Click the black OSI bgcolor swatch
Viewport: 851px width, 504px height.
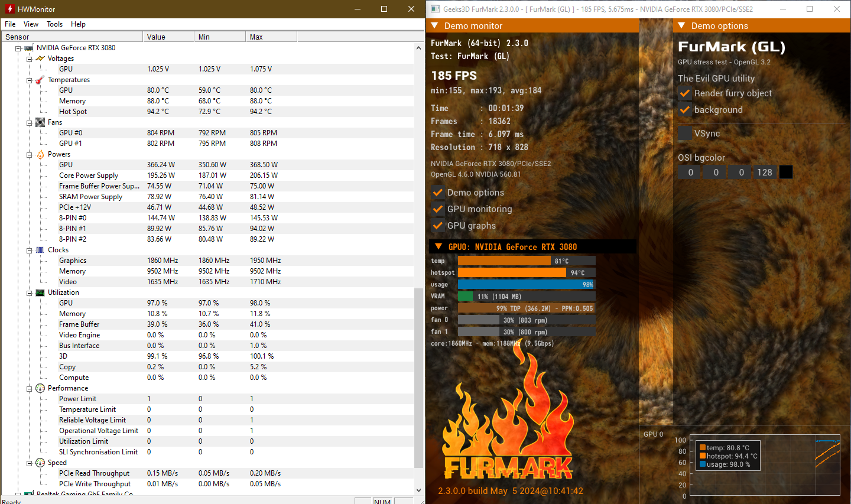[786, 172]
